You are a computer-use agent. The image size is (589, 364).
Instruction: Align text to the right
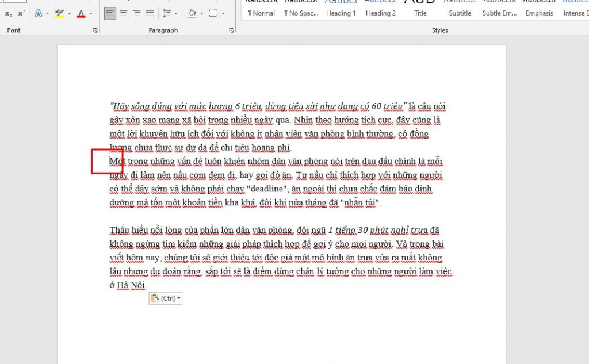click(x=137, y=13)
